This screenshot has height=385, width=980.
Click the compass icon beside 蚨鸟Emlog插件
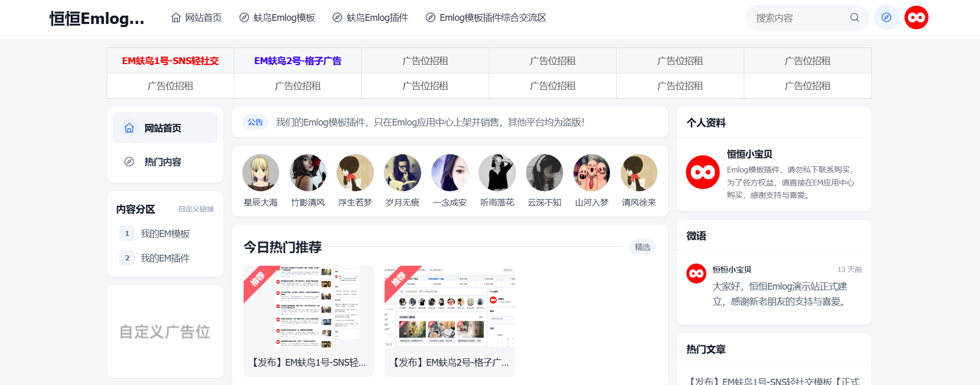tap(337, 18)
